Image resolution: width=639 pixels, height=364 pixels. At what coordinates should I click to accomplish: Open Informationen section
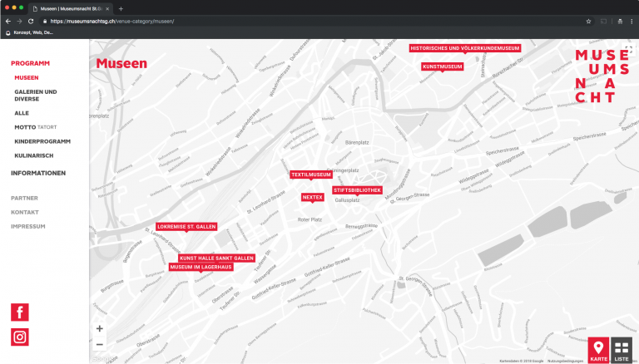[x=38, y=173]
